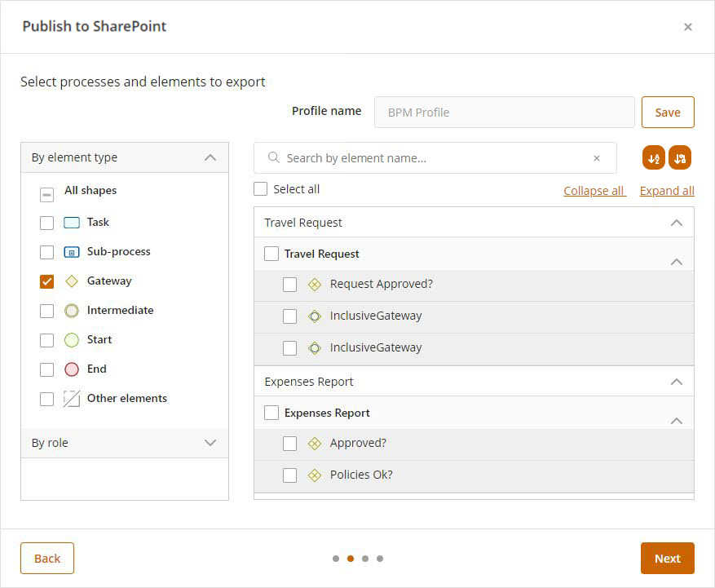This screenshot has width=715, height=588.
Task: Click the Other elements shape icon
Action: click(72, 399)
